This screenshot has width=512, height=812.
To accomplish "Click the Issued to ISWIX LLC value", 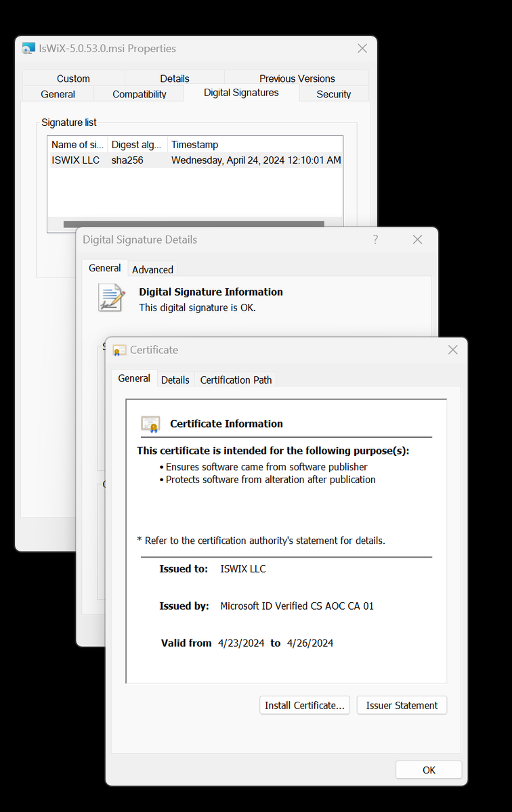I will coord(243,569).
